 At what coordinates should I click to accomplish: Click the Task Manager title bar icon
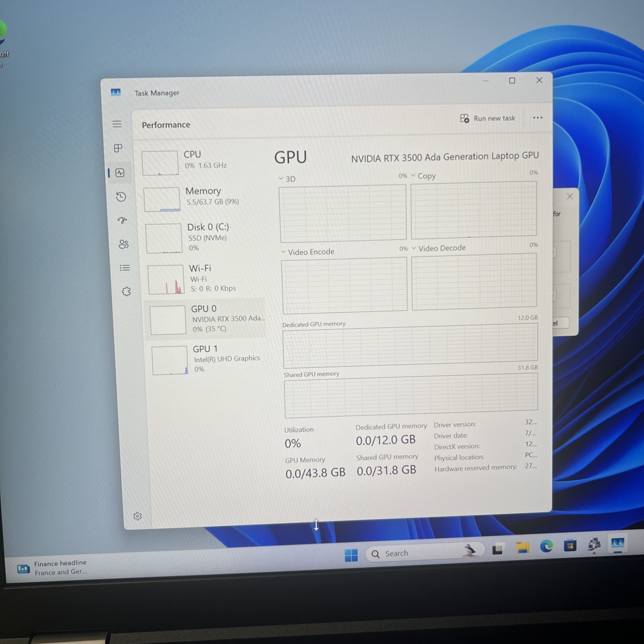click(x=116, y=93)
